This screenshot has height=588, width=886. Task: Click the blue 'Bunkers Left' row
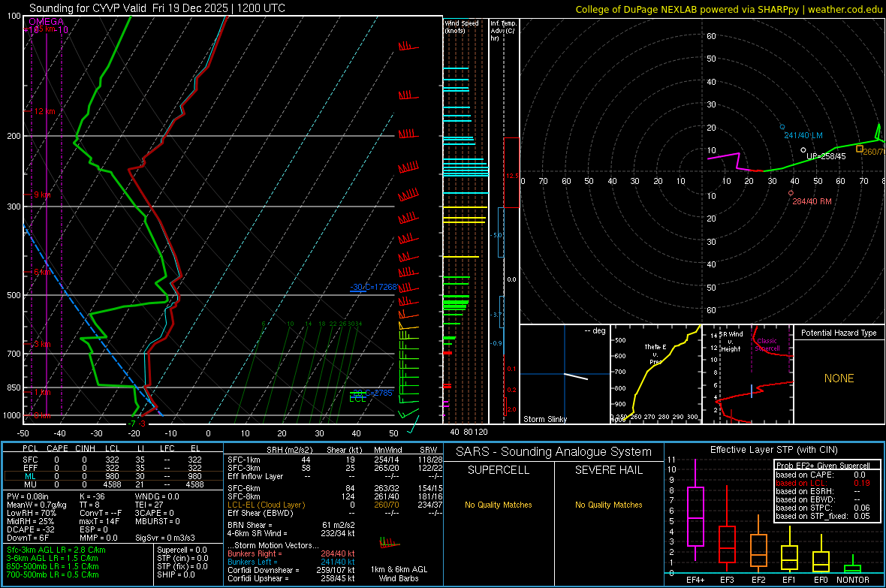pos(291,562)
